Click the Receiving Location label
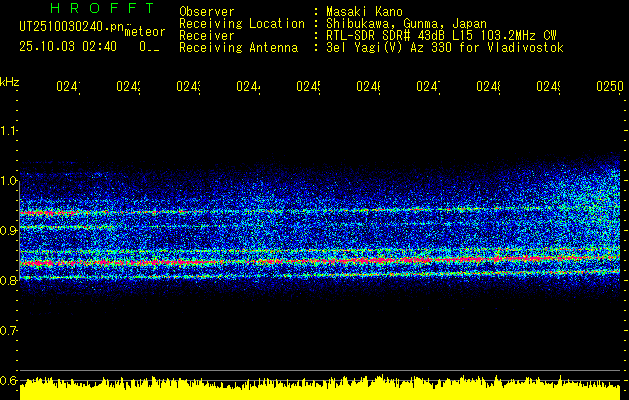The height and width of the screenshot is (400, 629). [241, 24]
